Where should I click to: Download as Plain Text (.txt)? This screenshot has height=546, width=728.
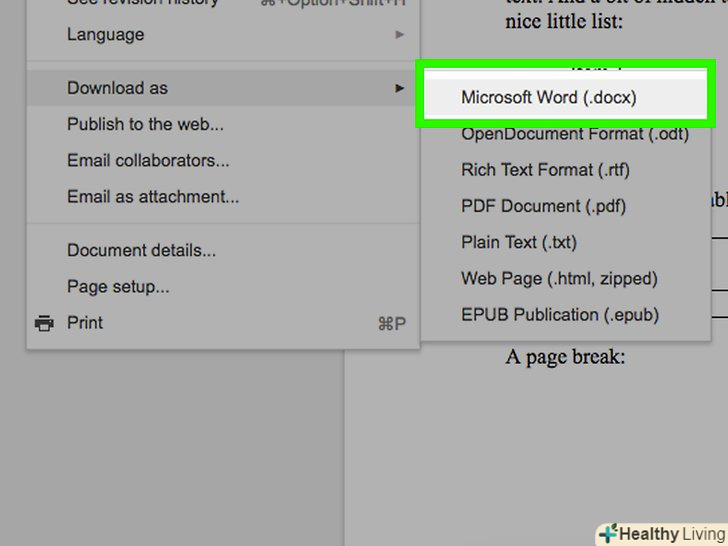(566, 242)
